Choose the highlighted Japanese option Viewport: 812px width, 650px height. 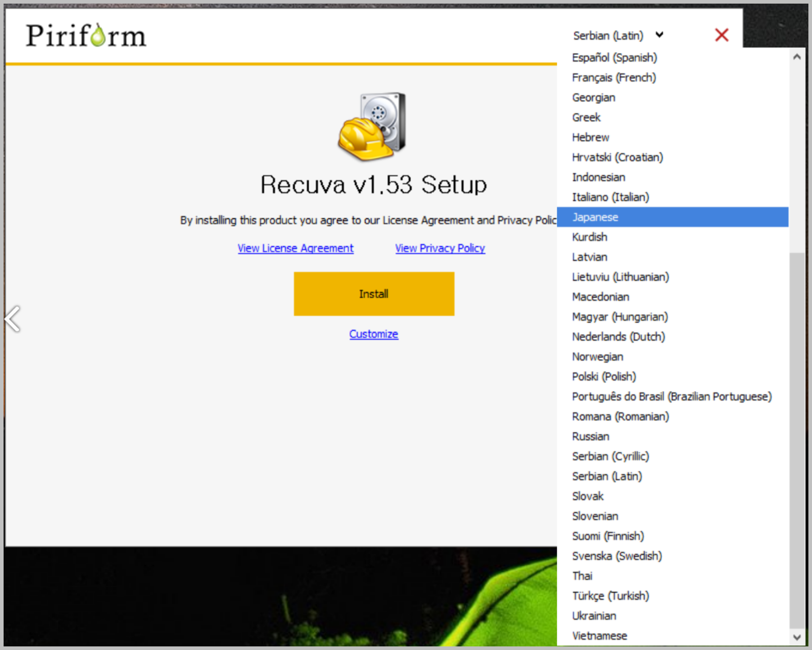tap(672, 217)
